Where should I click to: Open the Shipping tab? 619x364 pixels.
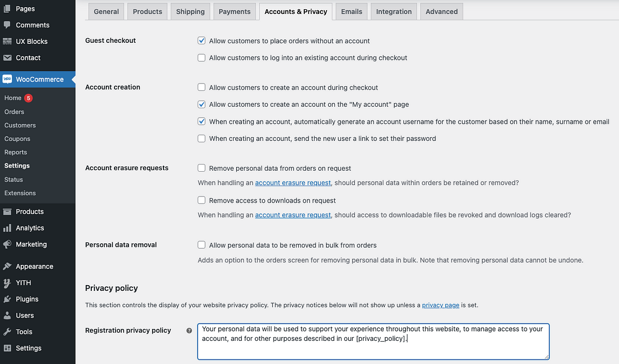pos(190,11)
